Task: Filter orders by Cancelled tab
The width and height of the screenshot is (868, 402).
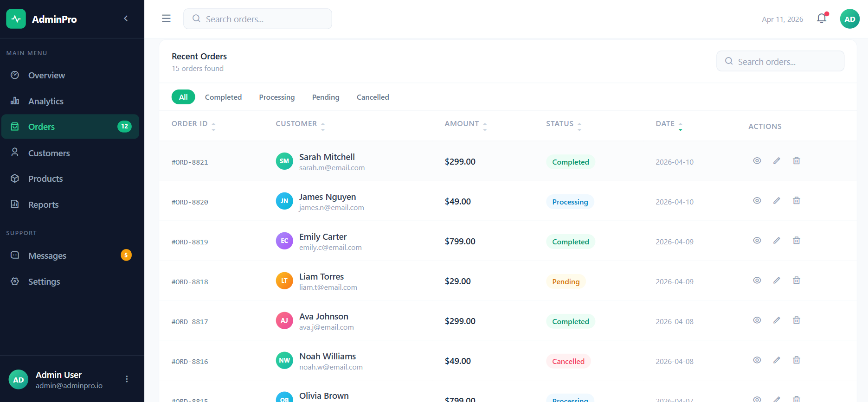Action: (373, 97)
